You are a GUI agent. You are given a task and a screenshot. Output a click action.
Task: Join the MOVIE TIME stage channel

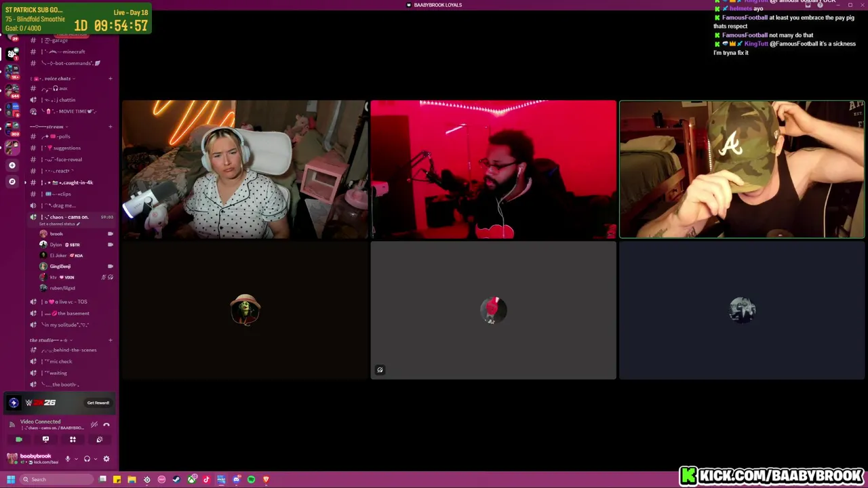point(71,111)
